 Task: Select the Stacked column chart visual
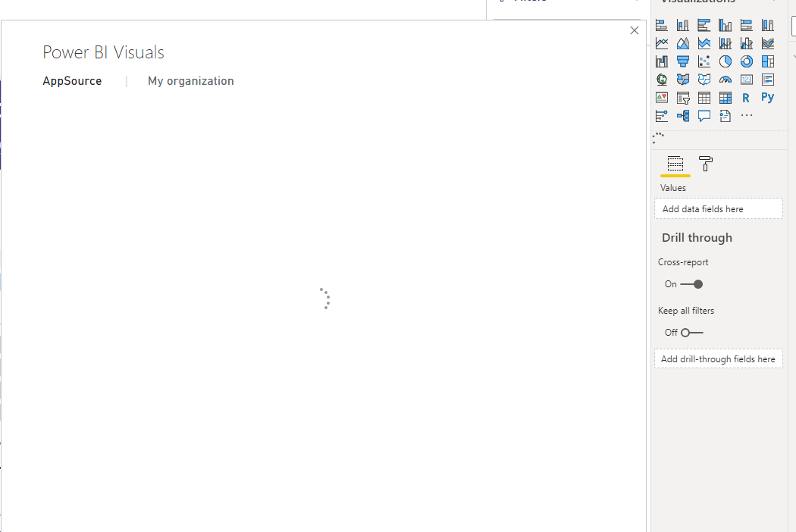(x=683, y=25)
